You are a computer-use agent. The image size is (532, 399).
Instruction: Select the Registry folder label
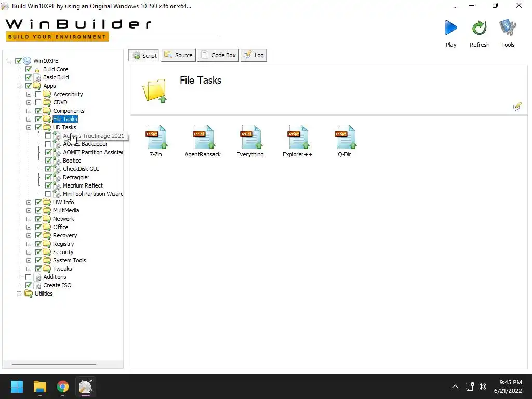[x=63, y=244]
